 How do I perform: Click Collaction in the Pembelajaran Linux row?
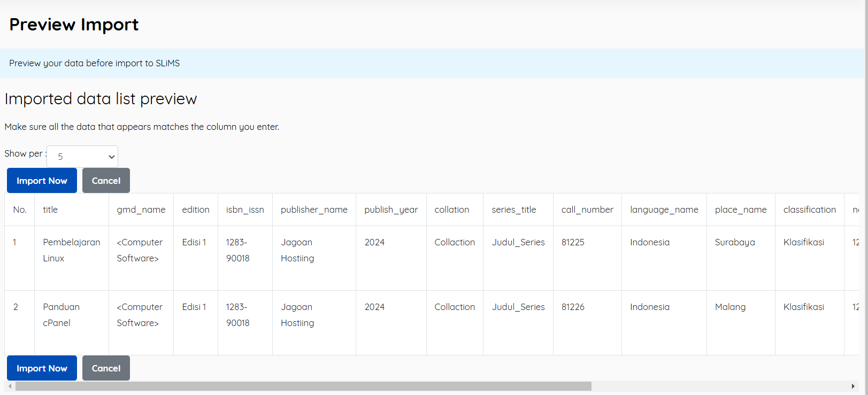coord(455,242)
